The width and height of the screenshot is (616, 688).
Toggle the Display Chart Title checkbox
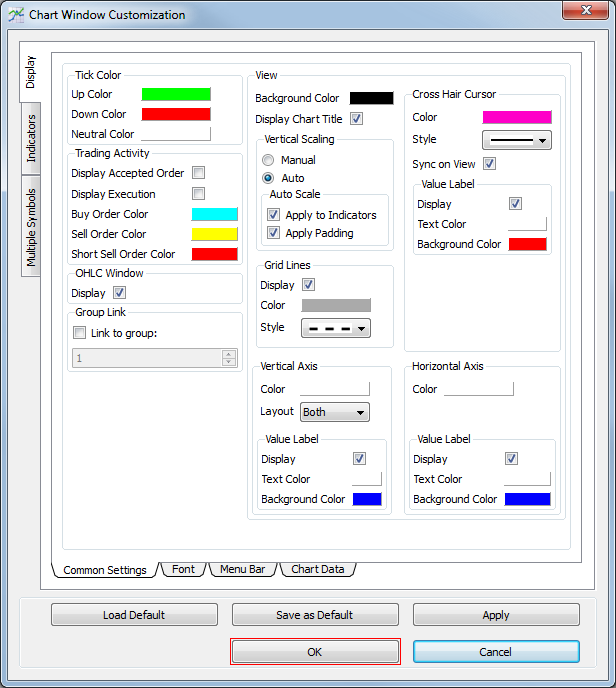(357, 119)
